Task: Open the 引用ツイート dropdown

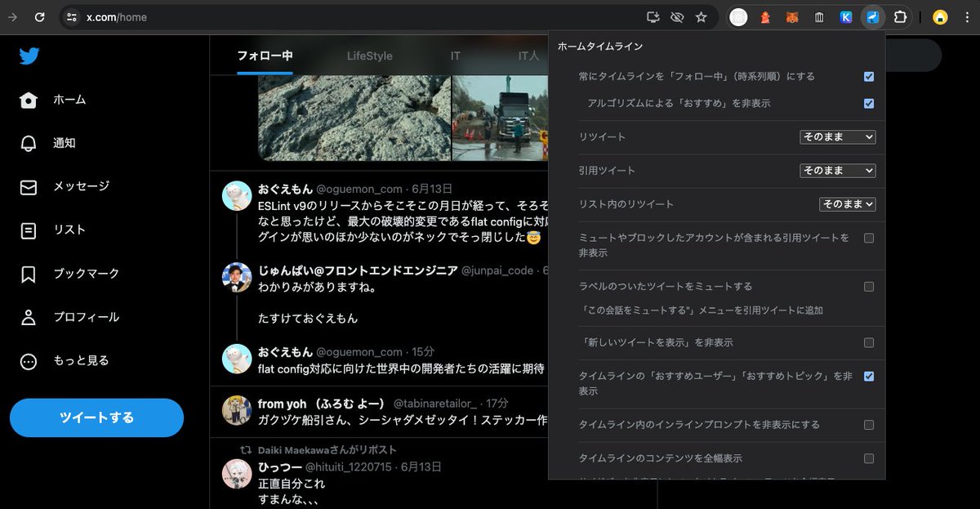Action: pos(838,171)
